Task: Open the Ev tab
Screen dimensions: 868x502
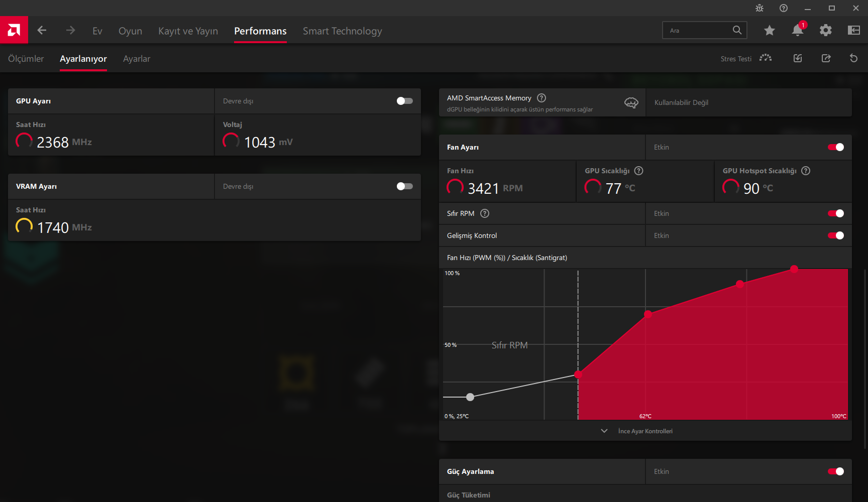Action: point(97,31)
